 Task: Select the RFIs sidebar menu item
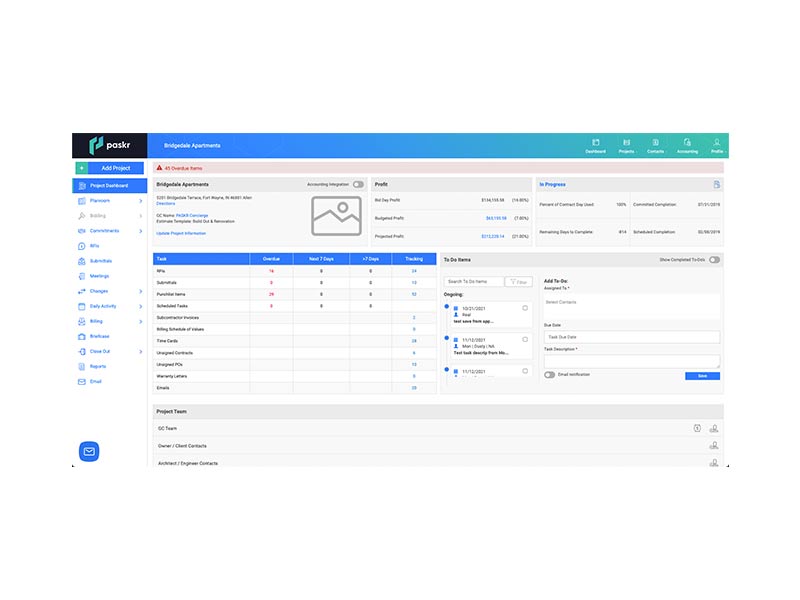pos(110,246)
